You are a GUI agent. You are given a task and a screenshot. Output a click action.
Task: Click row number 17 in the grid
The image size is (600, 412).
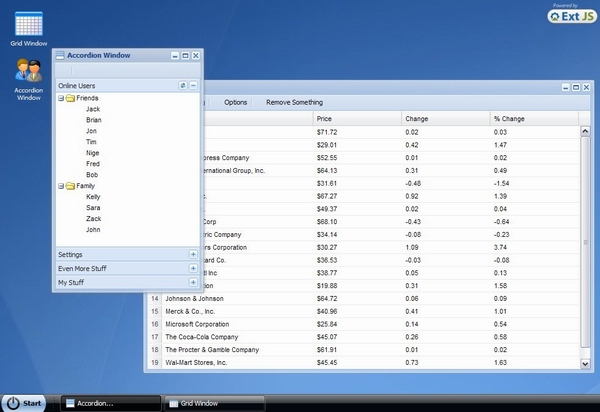[x=155, y=337]
